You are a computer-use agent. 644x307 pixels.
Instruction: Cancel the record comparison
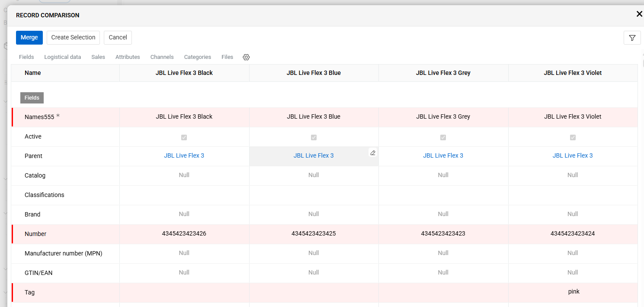118,38
